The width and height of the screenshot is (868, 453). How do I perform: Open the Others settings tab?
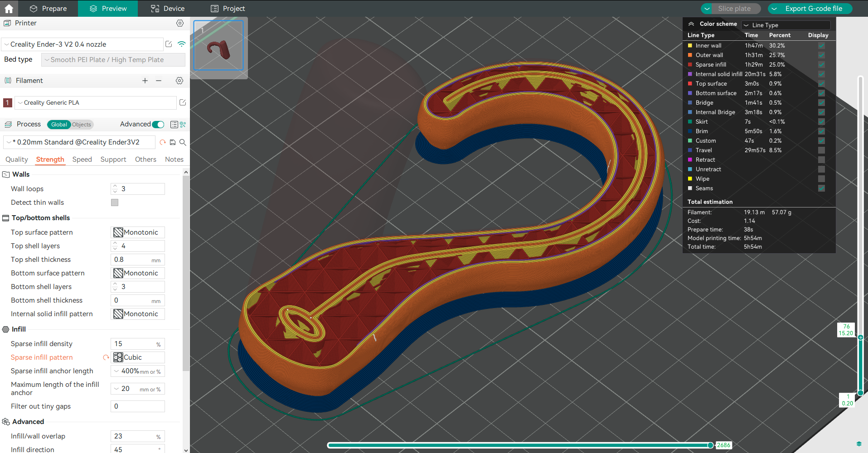[x=145, y=159]
